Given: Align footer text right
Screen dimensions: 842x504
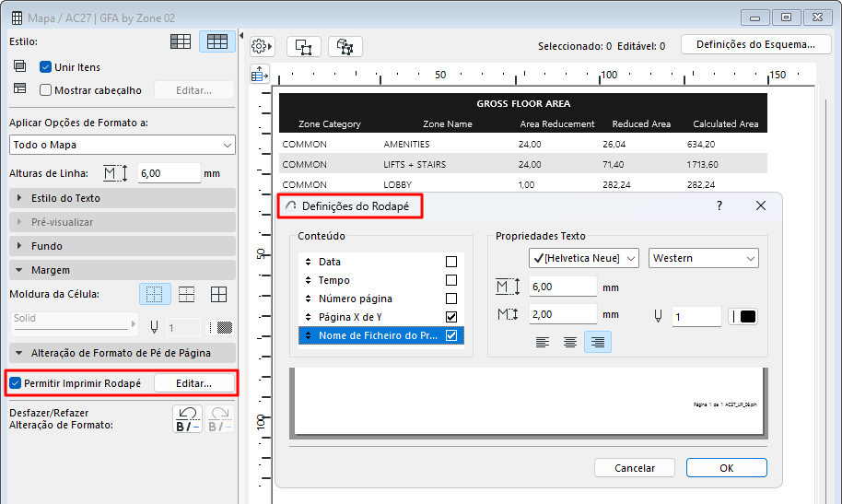Looking at the screenshot, I should (x=598, y=342).
